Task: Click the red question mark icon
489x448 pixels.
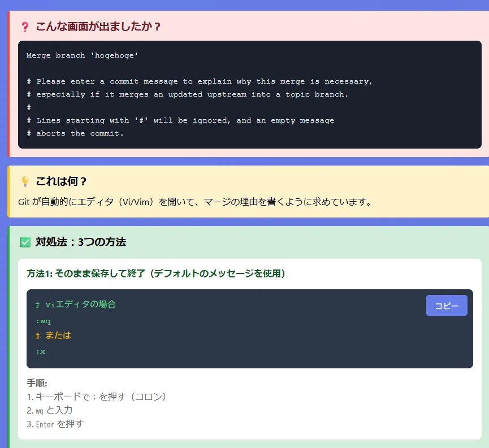Action: (25, 27)
